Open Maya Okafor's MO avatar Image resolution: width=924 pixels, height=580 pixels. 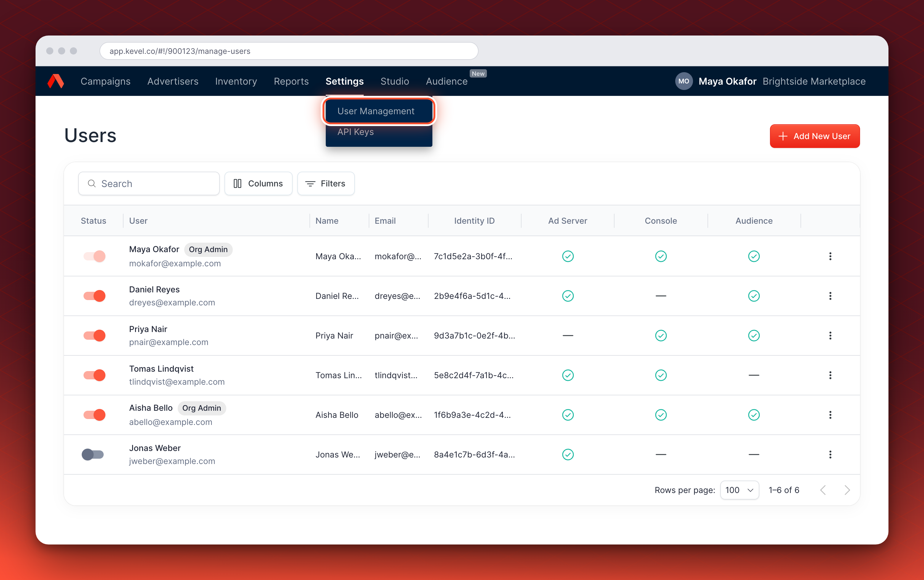[x=684, y=81]
